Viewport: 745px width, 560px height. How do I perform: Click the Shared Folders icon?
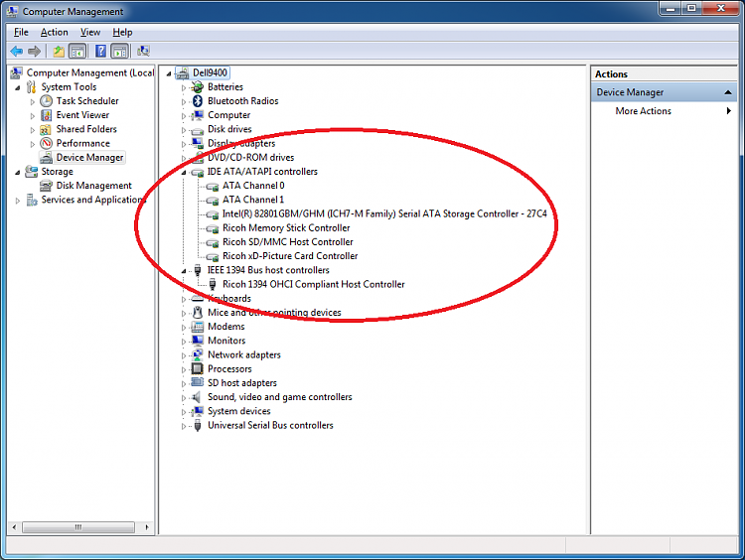tap(46, 130)
